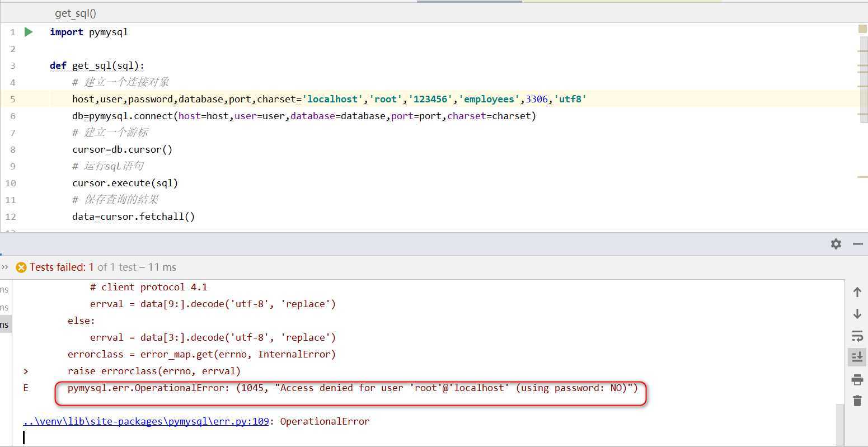The image size is (868, 447).
Task: Clear output with the trash icon
Action: pos(857,401)
